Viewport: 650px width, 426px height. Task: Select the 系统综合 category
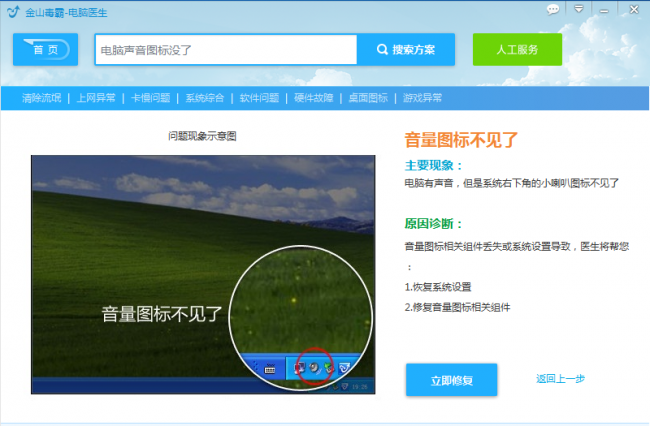205,98
